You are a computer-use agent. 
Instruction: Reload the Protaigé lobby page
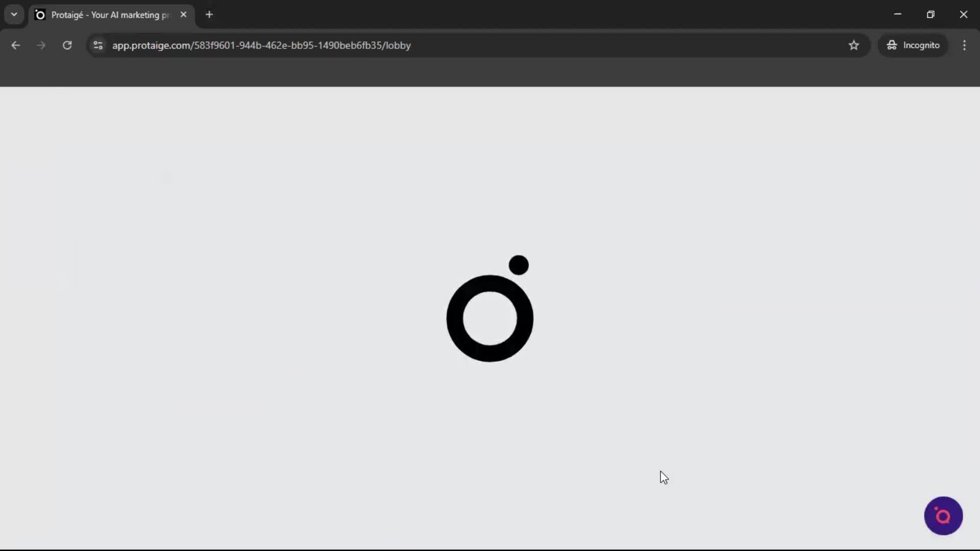tap(67, 45)
